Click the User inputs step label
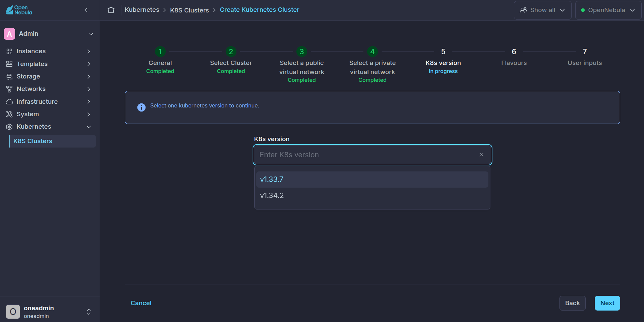Viewport: 644px width, 322px height. (585, 63)
